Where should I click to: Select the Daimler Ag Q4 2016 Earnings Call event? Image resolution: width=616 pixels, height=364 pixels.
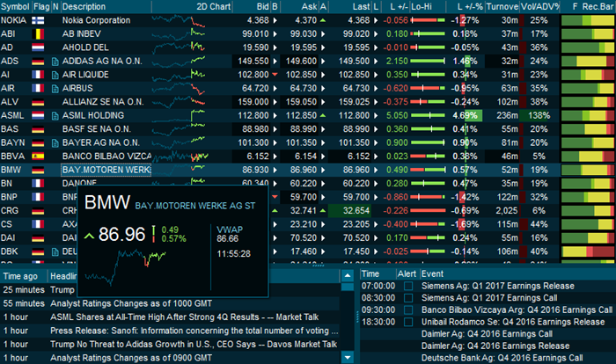tap(487, 334)
